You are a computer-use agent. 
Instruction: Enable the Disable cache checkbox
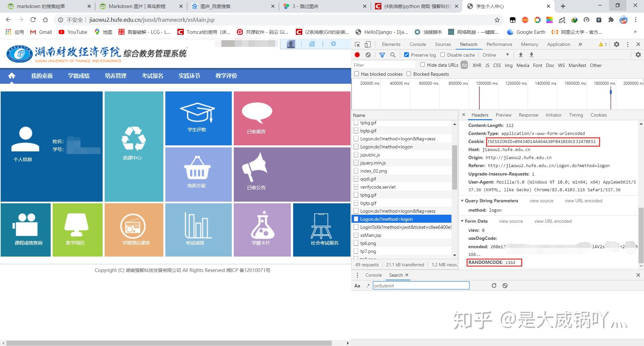(442, 55)
